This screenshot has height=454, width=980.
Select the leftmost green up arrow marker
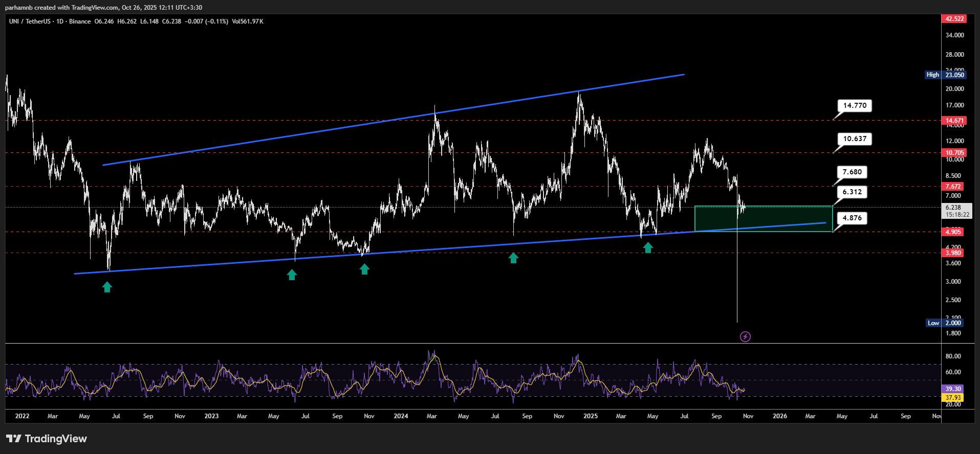(107, 287)
